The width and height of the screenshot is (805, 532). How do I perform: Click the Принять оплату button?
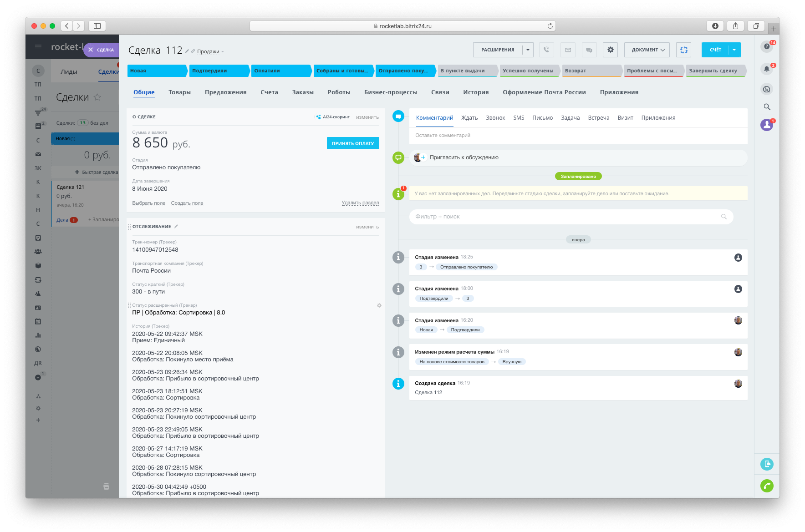[353, 143]
